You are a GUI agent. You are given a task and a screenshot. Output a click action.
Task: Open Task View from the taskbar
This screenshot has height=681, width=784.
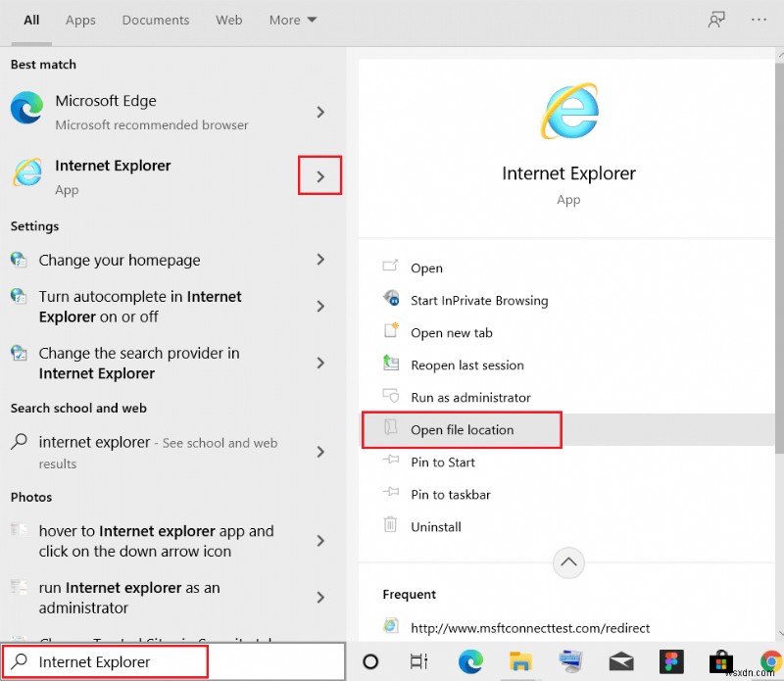coord(419,661)
